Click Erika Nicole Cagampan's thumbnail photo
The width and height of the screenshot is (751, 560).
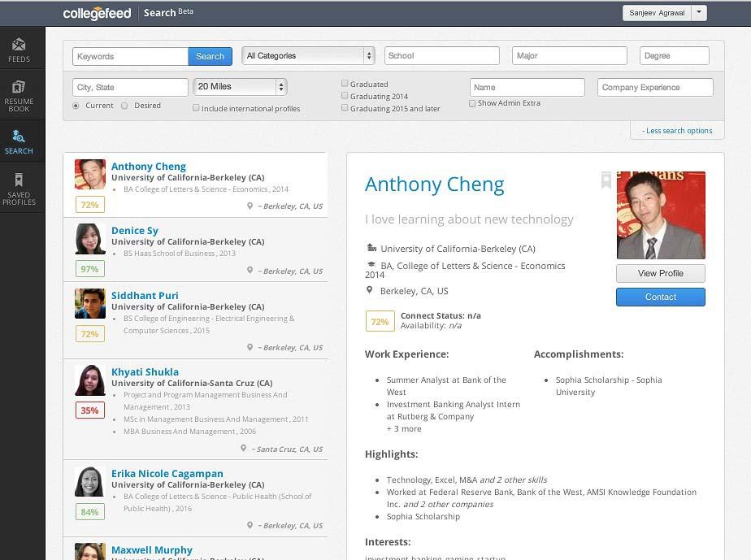90,481
